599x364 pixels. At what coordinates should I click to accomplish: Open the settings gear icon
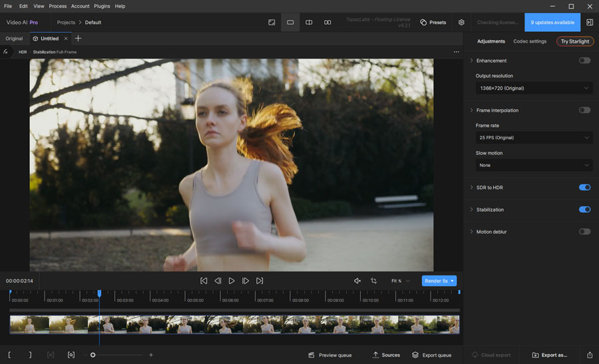click(x=461, y=22)
